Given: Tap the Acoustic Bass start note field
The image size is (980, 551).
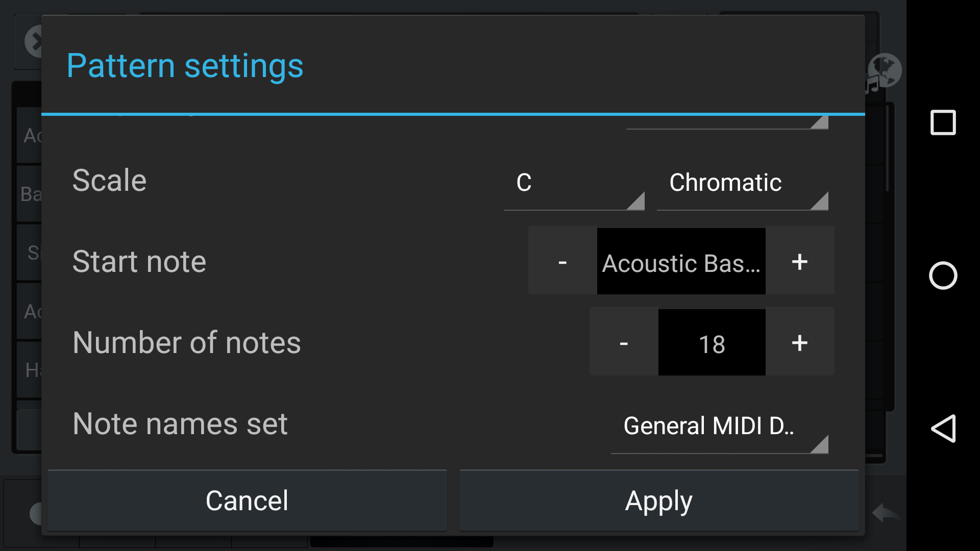Looking at the screenshot, I should (681, 261).
